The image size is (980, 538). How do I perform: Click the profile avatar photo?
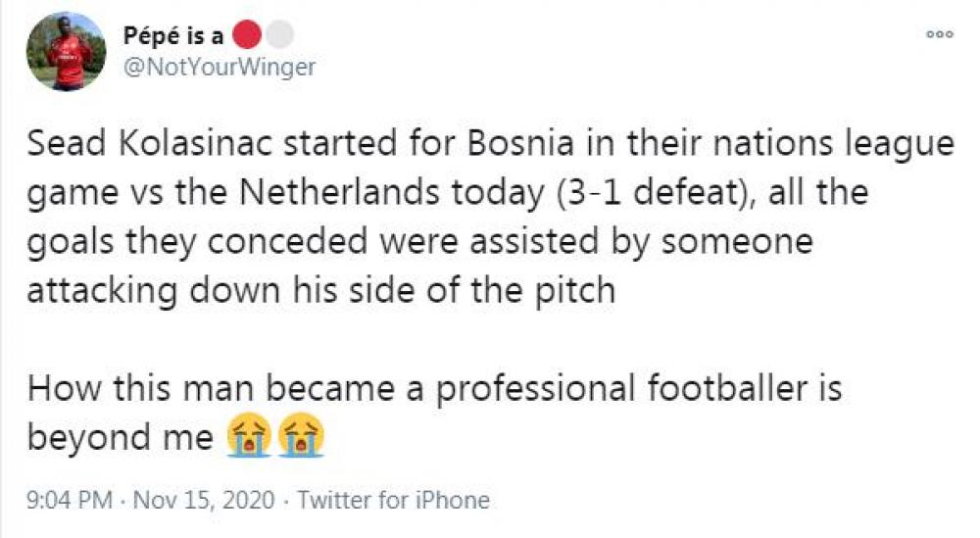[65, 53]
